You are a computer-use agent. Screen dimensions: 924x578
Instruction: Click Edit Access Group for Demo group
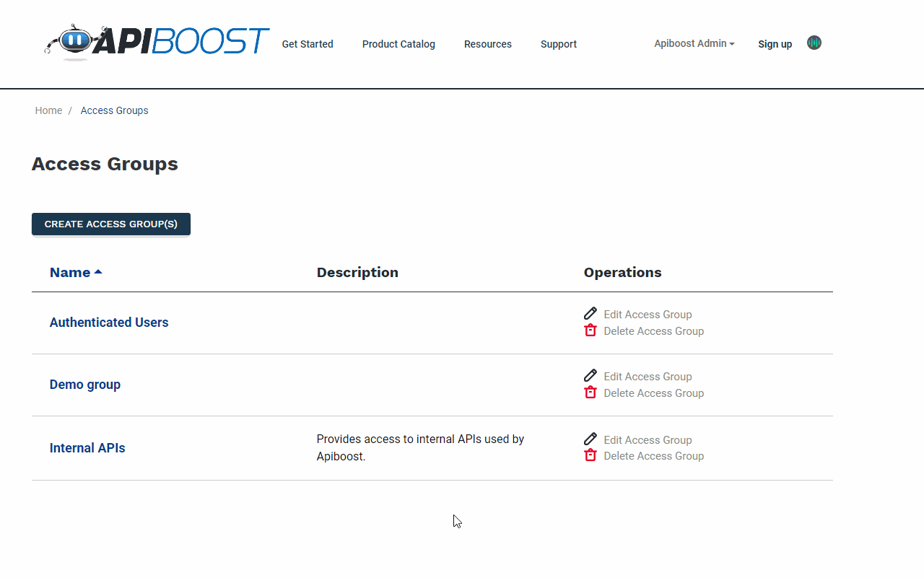[x=648, y=376]
